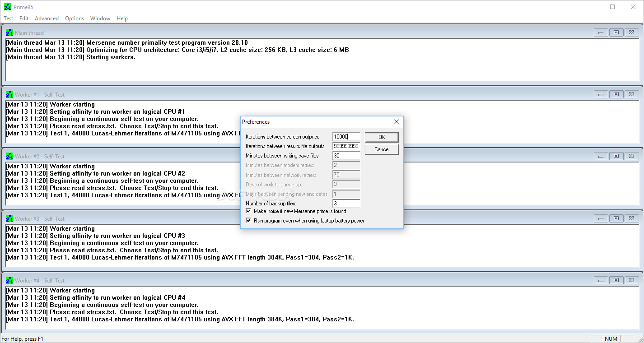Minimize the Worker #1 child window
Image resolution: width=644 pixels, height=343 pixels.
601,94
